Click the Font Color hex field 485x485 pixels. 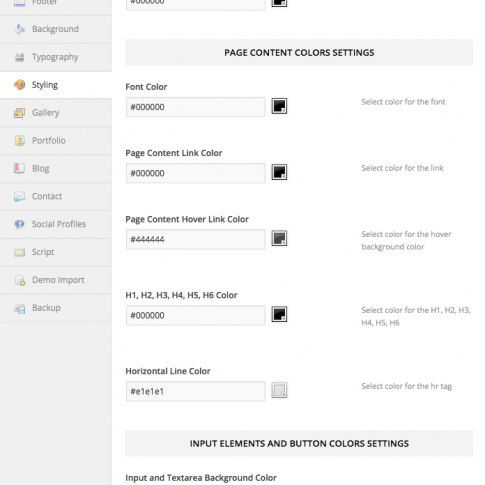coord(196,107)
